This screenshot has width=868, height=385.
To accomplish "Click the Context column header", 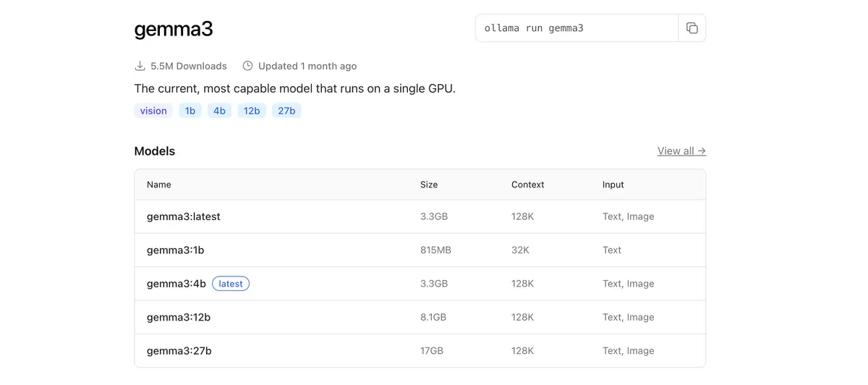I will [527, 185].
